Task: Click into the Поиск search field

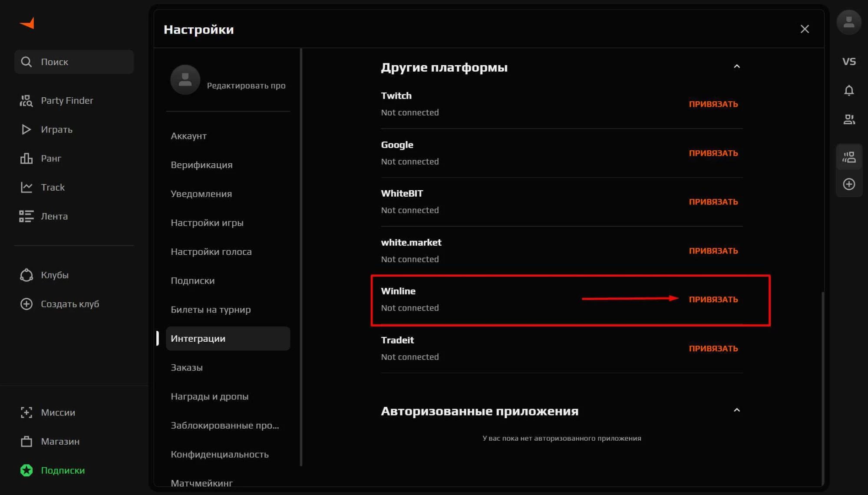Action: [x=74, y=62]
